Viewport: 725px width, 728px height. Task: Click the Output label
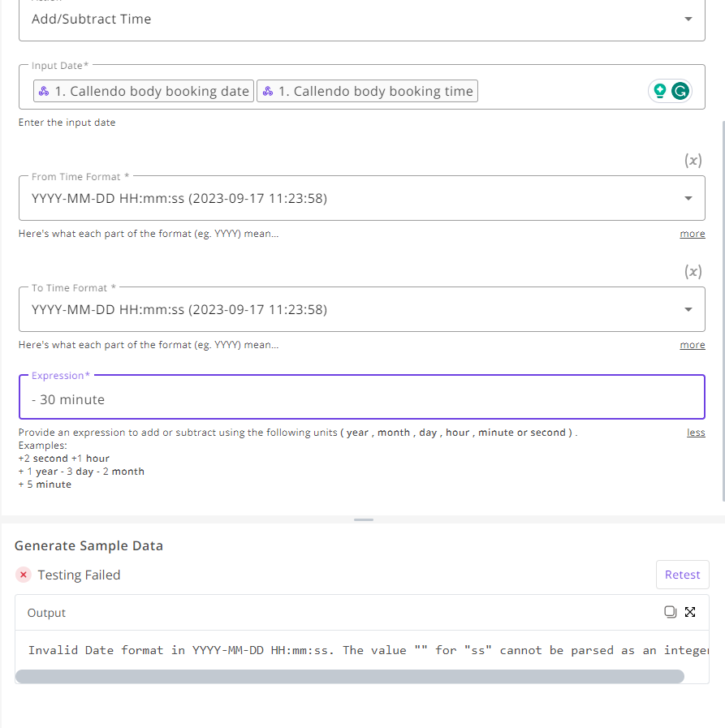pyautogui.click(x=46, y=613)
